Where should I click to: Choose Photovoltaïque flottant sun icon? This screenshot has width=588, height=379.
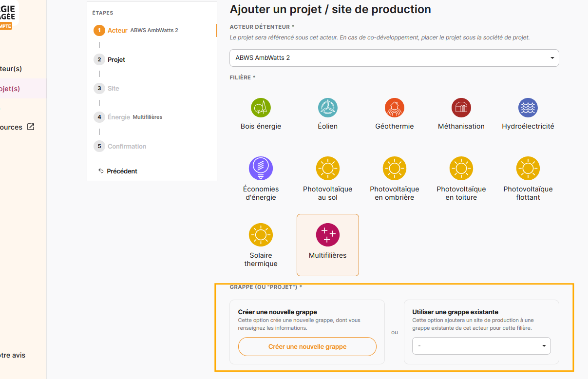(x=528, y=169)
